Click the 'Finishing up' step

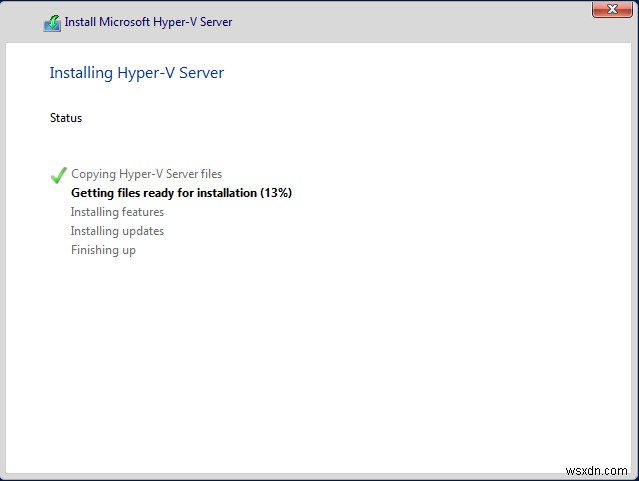coord(103,250)
